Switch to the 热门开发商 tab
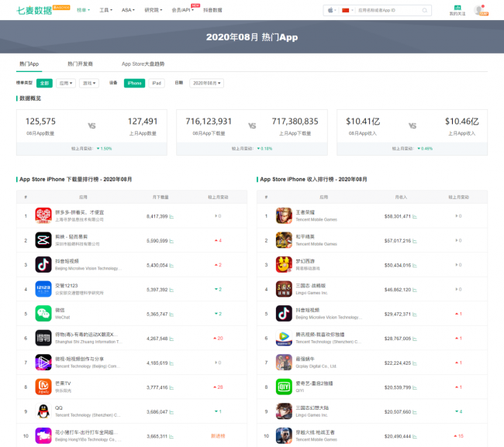Screen dimensions: 504x447 tap(80, 64)
